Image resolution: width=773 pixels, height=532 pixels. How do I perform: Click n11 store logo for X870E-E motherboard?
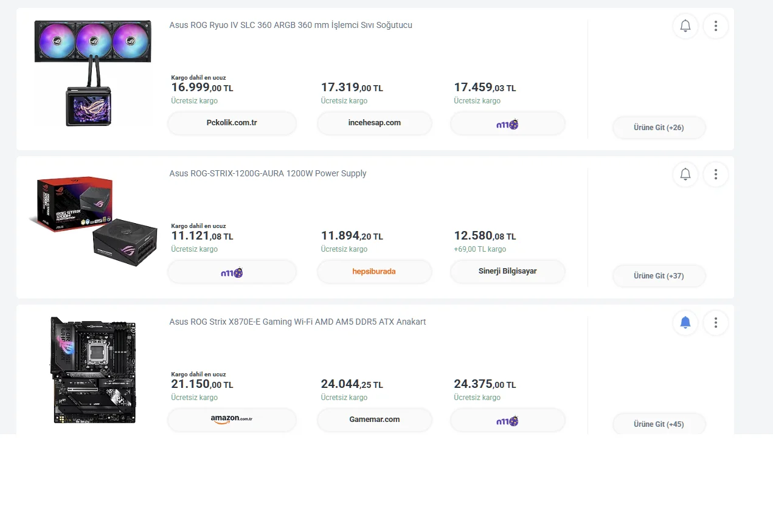(x=507, y=420)
